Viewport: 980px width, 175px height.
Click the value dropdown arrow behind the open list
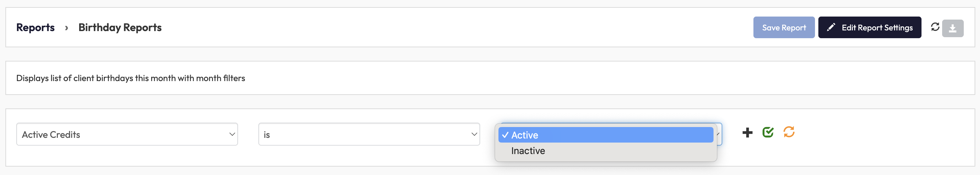[718, 134]
